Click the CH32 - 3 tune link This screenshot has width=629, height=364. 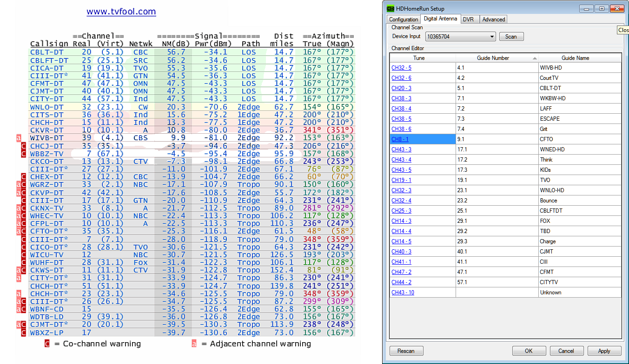(401, 190)
